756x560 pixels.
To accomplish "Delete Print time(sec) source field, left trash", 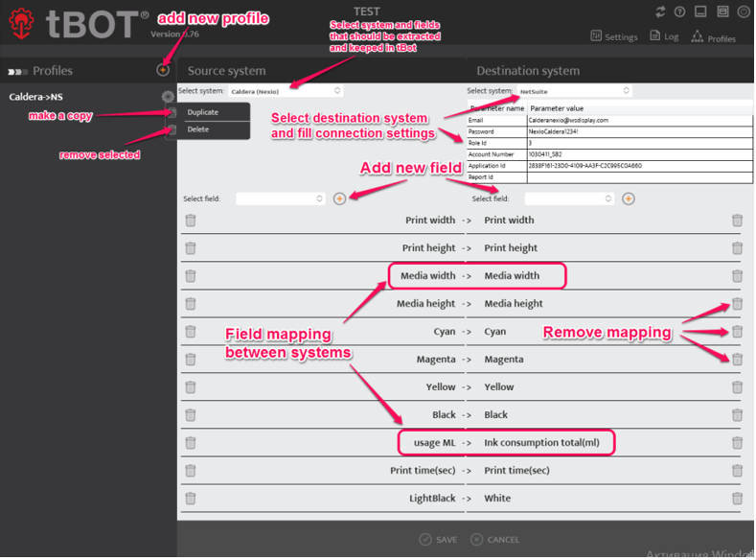I will point(191,471).
